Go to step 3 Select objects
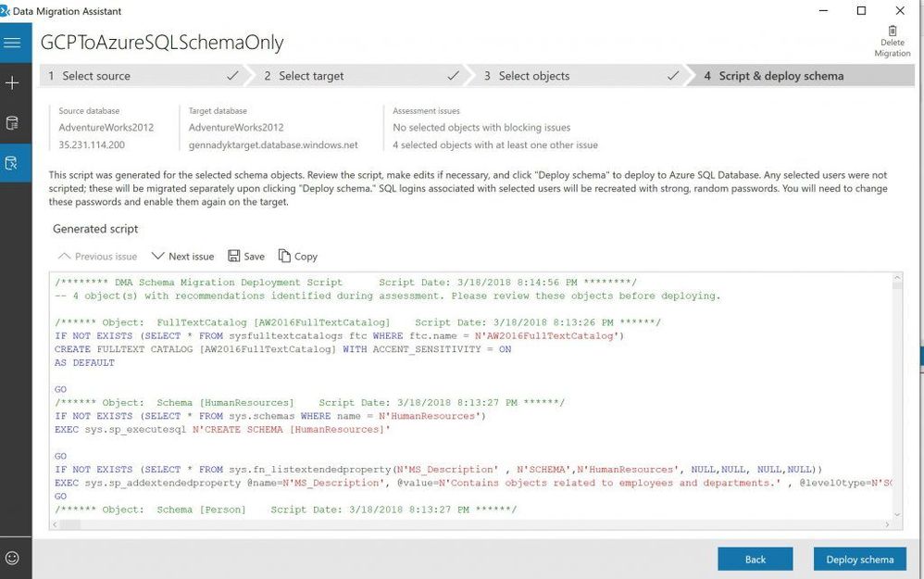924x579 pixels. pos(581,75)
